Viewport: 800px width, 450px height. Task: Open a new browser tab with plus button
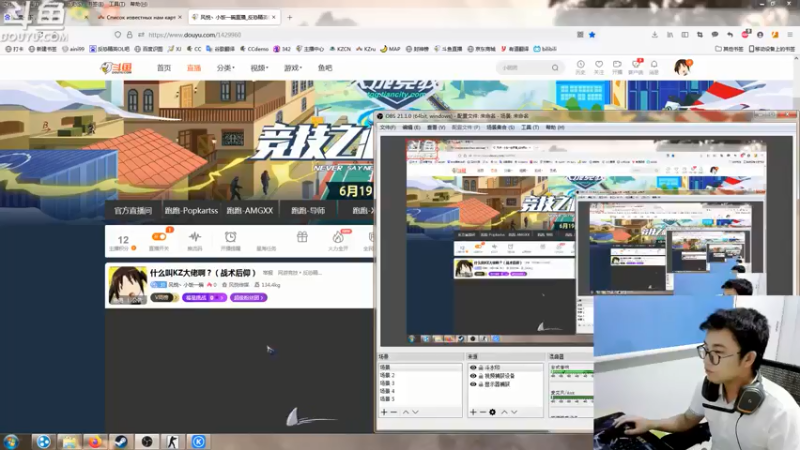tap(289, 17)
